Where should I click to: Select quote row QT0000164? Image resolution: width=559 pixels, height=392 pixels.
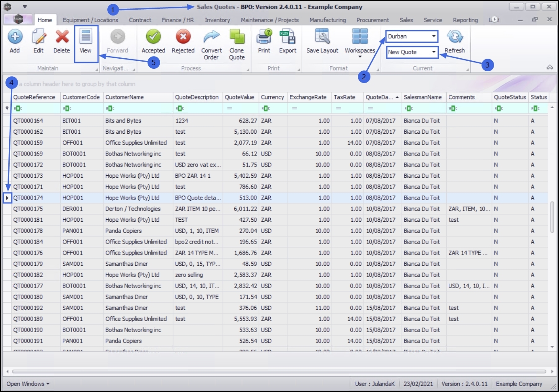275,121
